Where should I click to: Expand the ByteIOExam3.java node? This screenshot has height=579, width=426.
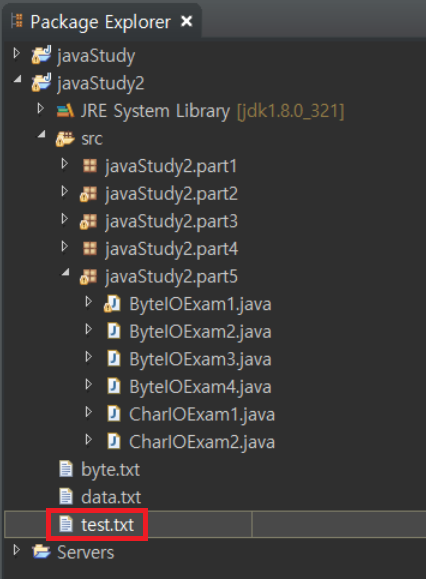pos(89,357)
